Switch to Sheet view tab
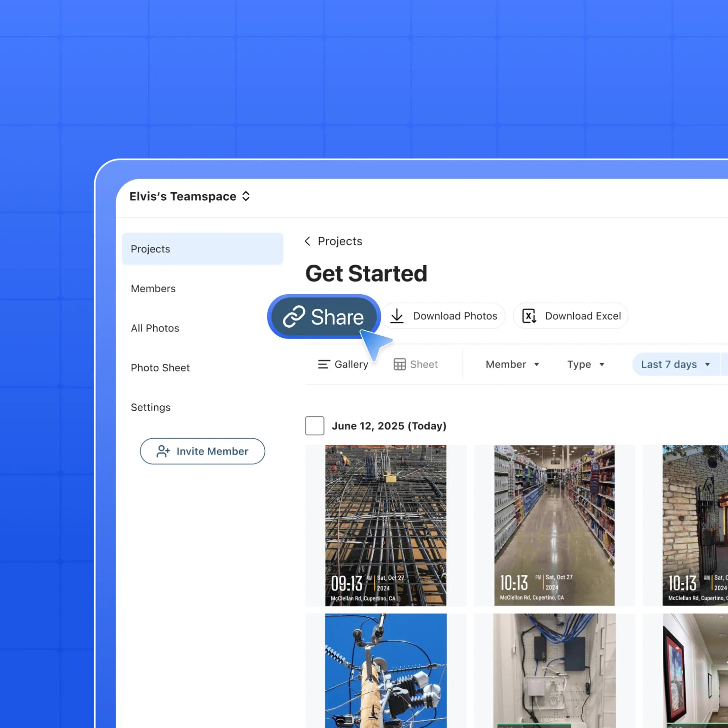Image resolution: width=728 pixels, height=728 pixels. [x=416, y=364]
